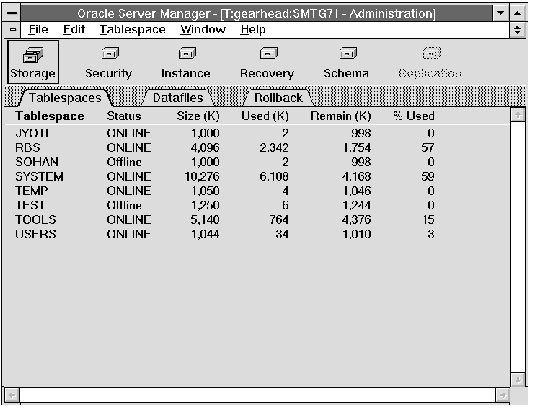Open the application control menu box
The image size is (536, 409).
tap(12, 13)
